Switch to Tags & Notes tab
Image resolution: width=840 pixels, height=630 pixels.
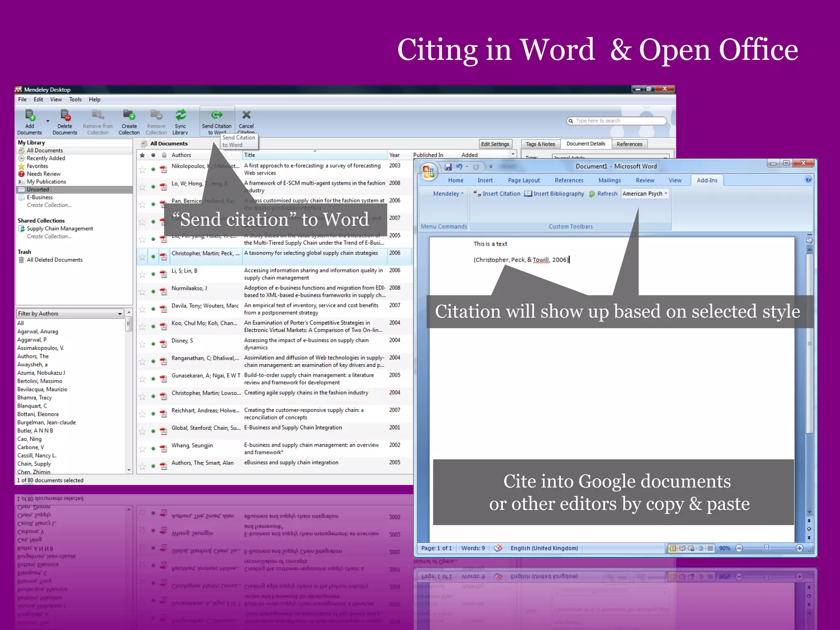(x=540, y=144)
